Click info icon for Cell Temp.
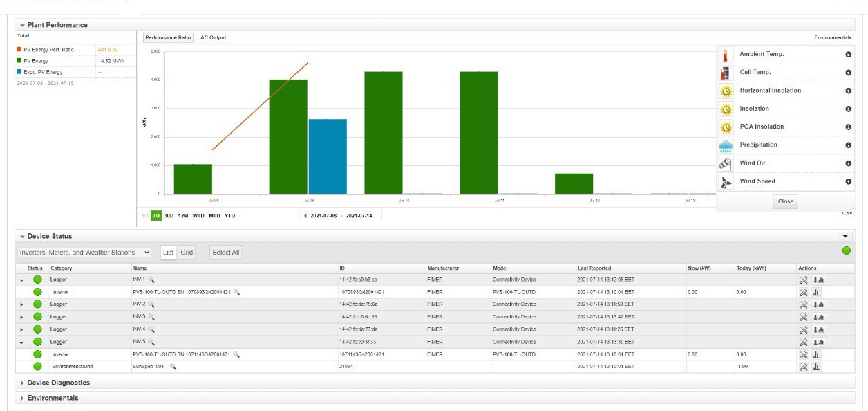The height and width of the screenshot is (411, 868). tap(848, 73)
